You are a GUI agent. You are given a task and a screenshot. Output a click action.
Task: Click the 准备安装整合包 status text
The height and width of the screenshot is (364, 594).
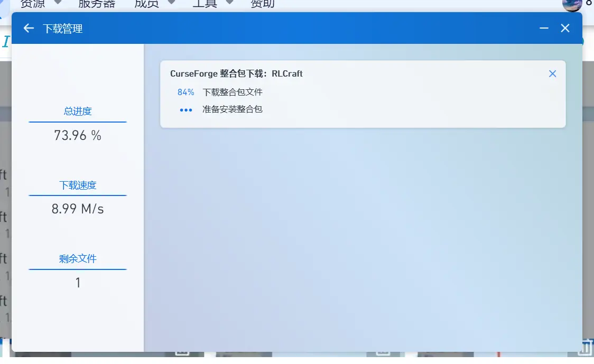click(233, 109)
